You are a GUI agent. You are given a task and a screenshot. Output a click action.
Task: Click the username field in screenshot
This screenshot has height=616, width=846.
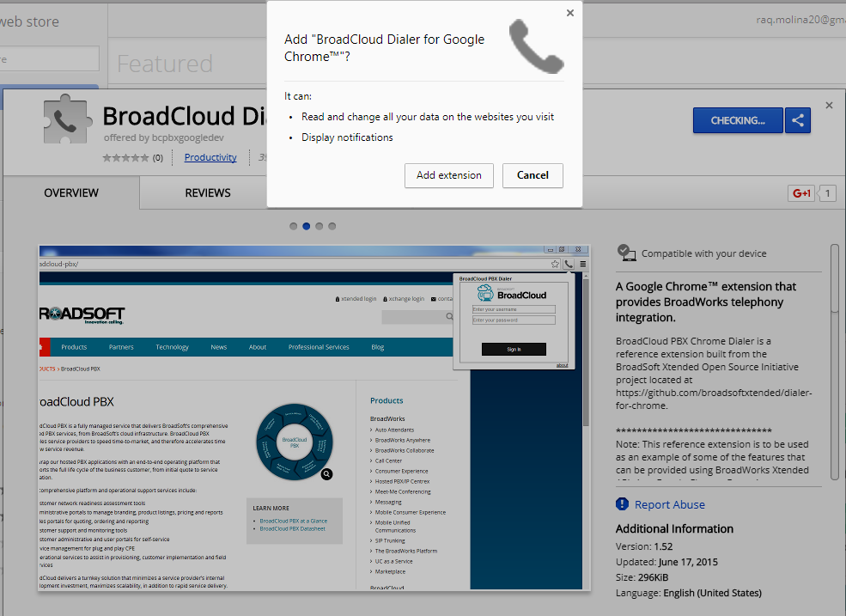(514, 309)
